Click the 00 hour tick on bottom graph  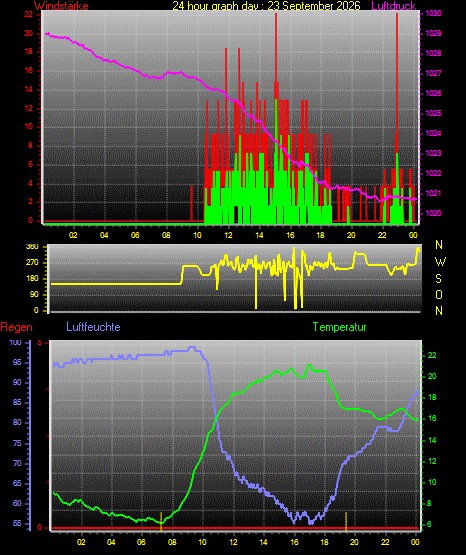click(x=415, y=542)
